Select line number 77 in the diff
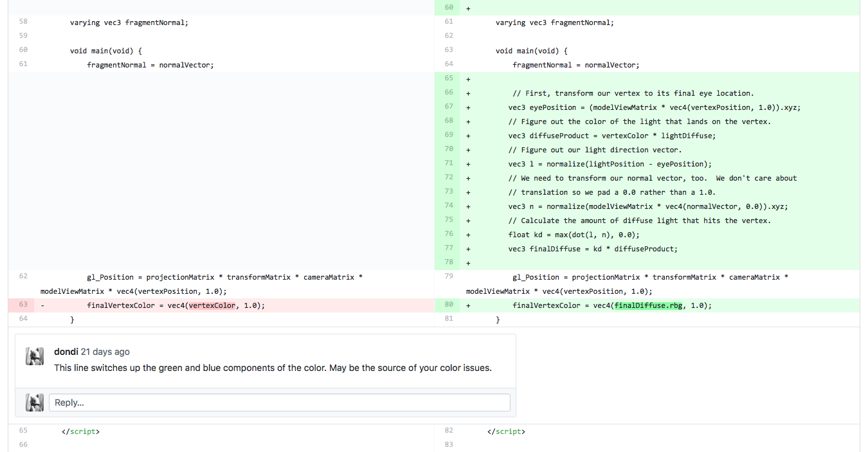The width and height of the screenshot is (868, 452). 449,248
